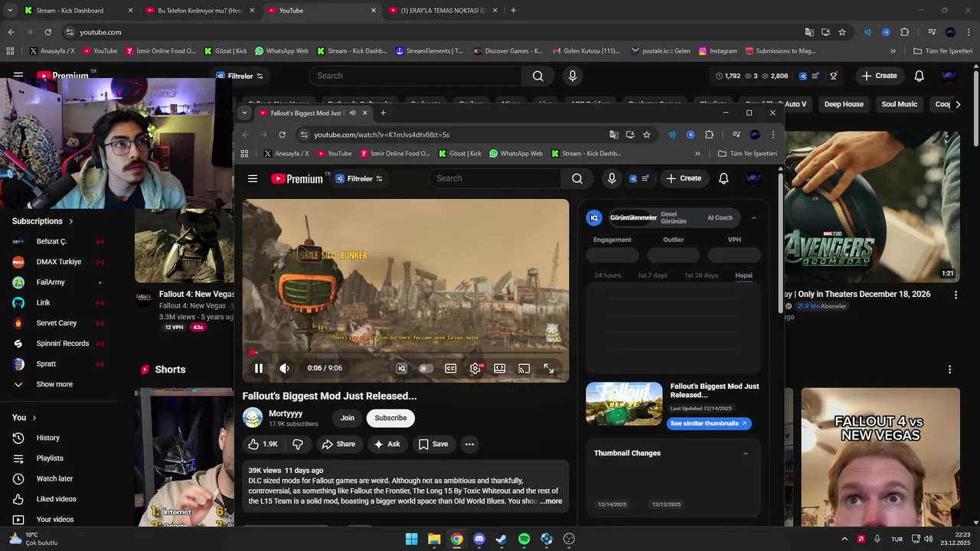The height and width of the screenshot is (551, 980).
Task: Share the Fallout video
Action: pyautogui.click(x=338, y=444)
